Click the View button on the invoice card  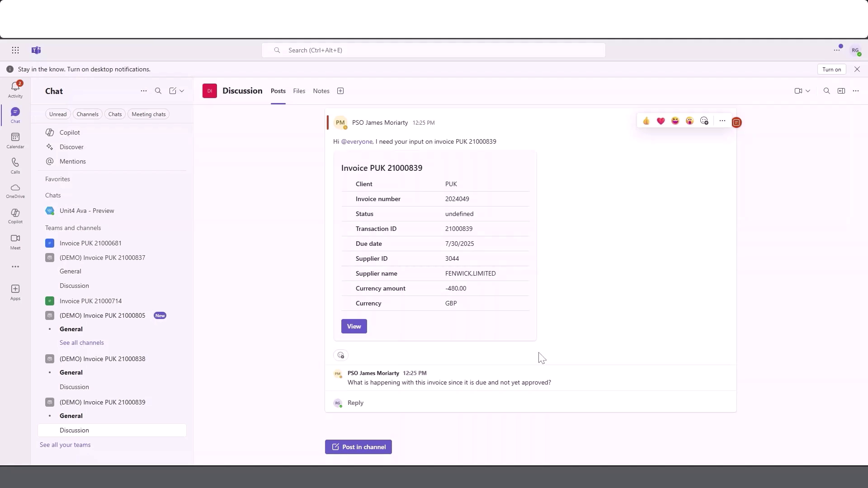point(354,326)
